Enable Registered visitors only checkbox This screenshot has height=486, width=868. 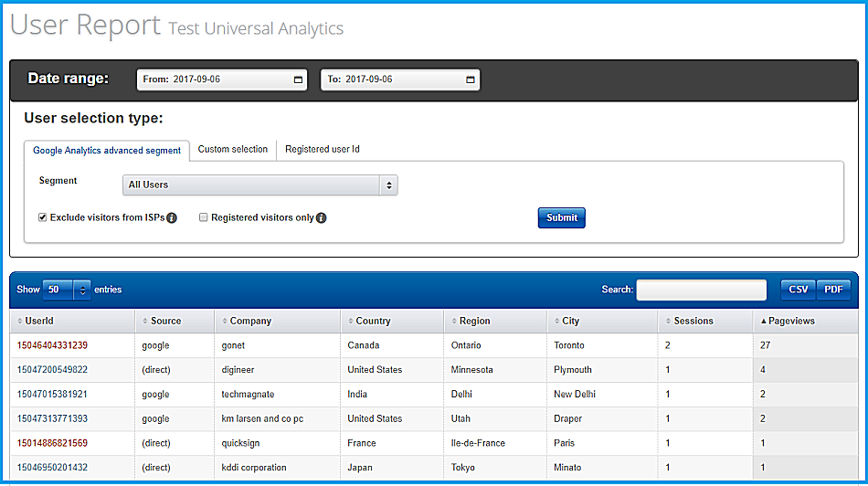pos(204,217)
